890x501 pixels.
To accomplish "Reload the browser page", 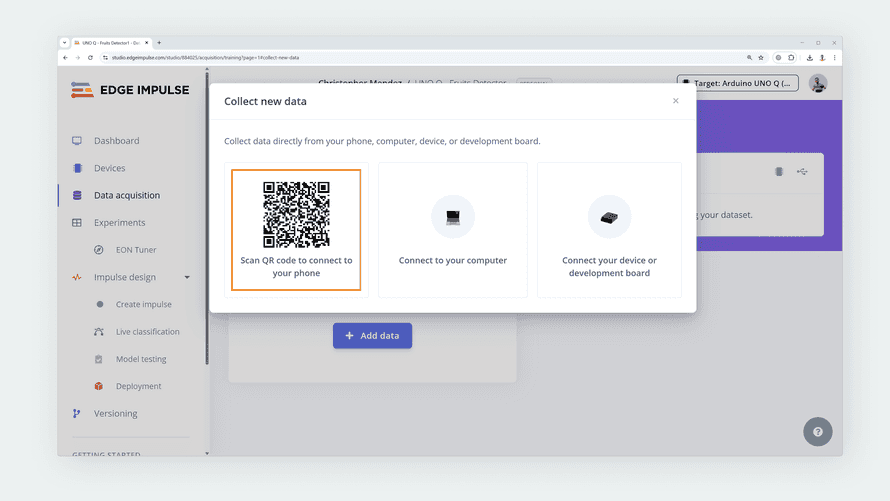I will (x=90, y=58).
